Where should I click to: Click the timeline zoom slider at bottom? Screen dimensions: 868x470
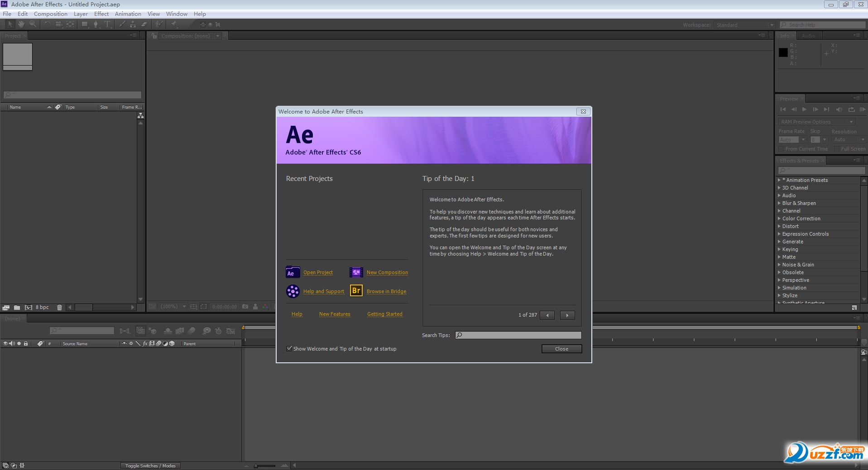(265, 465)
